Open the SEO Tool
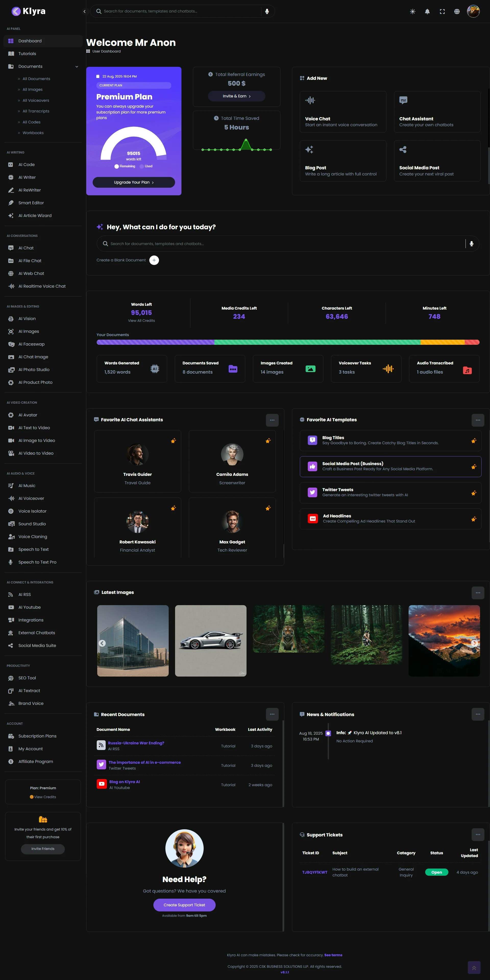490x980 pixels. tap(27, 678)
